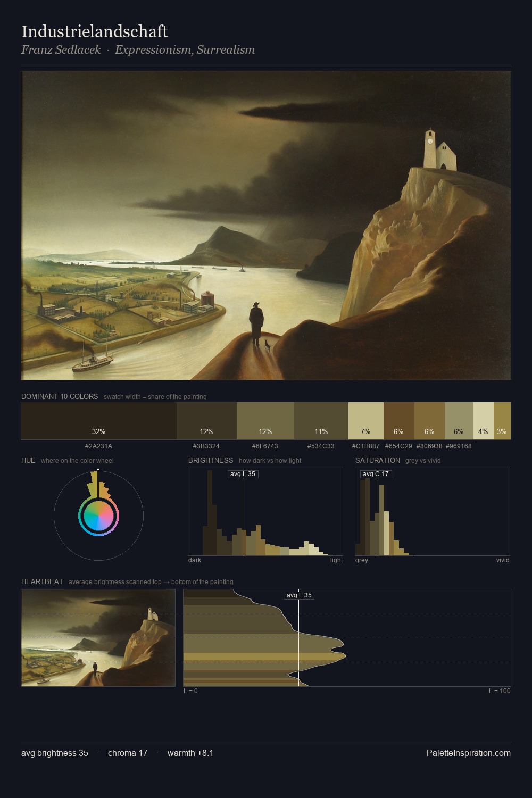532x798 pixels.
Task: Click the 'Expressionism, Surrealism' style text
Action: coord(185,50)
